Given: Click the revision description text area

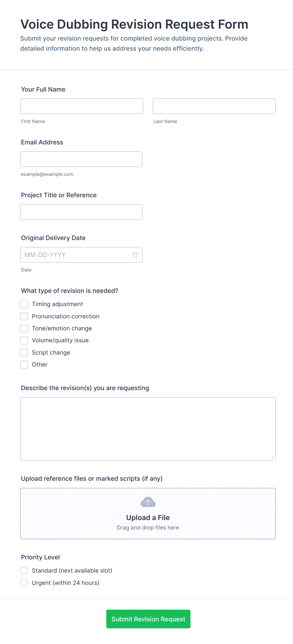Looking at the screenshot, I should 148,429.
